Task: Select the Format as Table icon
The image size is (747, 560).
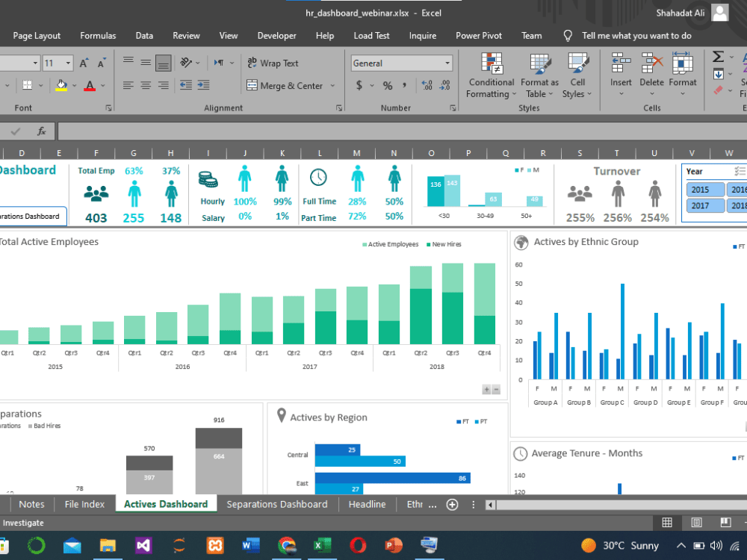Action: pos(539,74)
